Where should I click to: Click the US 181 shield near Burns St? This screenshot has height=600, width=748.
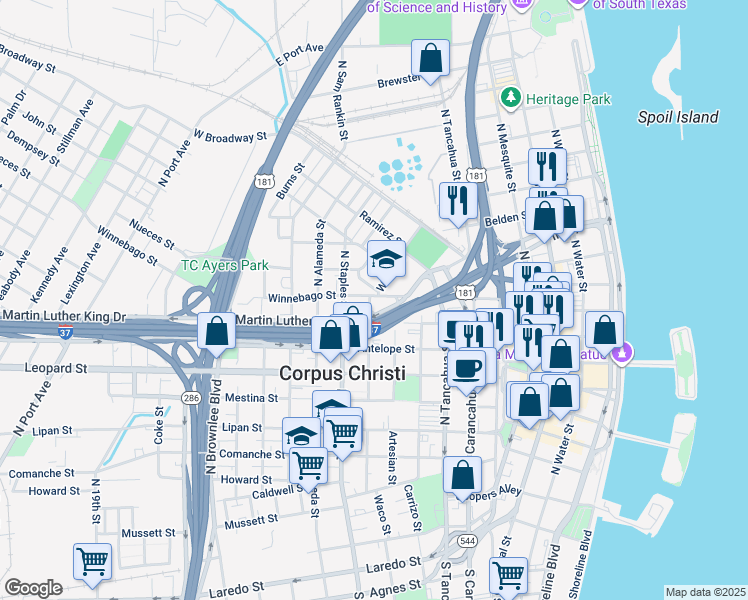tap(264, 181)
